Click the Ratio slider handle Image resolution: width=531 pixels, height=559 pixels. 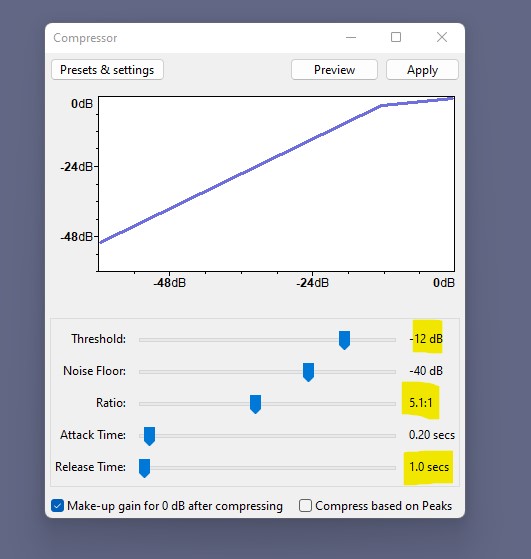[255, 404]
